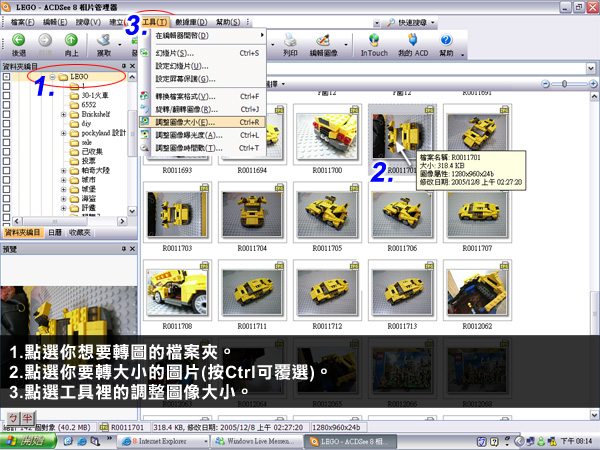Go back with the 後退 toolbar button
Image resolution: width=600 pixels, height=450 pixels.
pos(18,45)
